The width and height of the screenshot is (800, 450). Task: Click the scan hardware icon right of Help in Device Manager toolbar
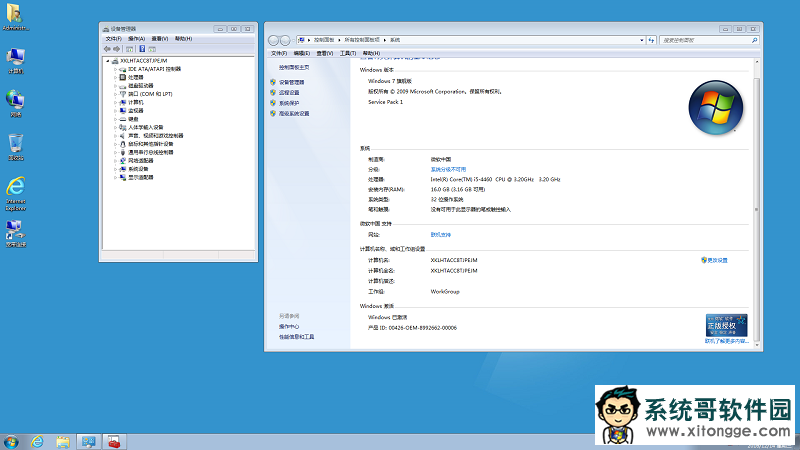tap(152, 49)
